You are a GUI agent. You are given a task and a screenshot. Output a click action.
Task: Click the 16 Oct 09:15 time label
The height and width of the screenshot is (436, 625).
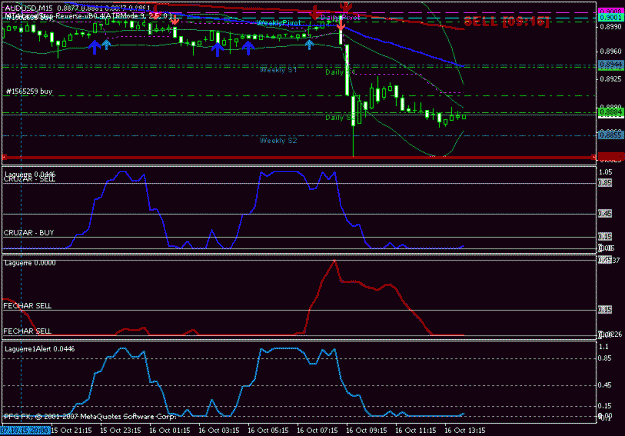click(367, 430)
